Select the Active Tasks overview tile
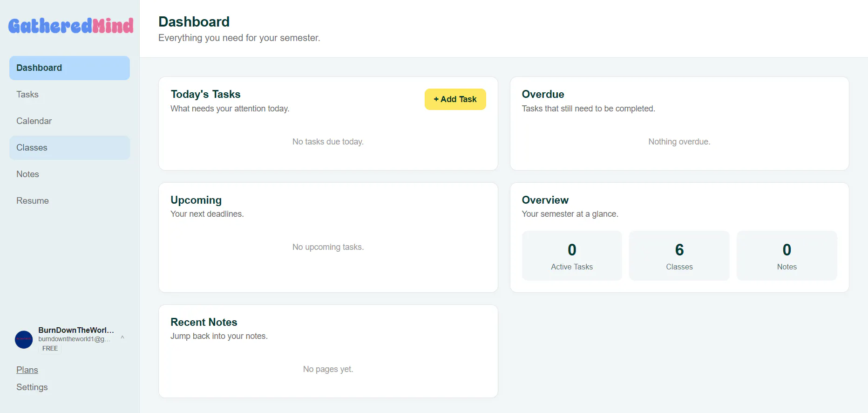The height and width of the screenshot is (413, 868). click(572, 255)
